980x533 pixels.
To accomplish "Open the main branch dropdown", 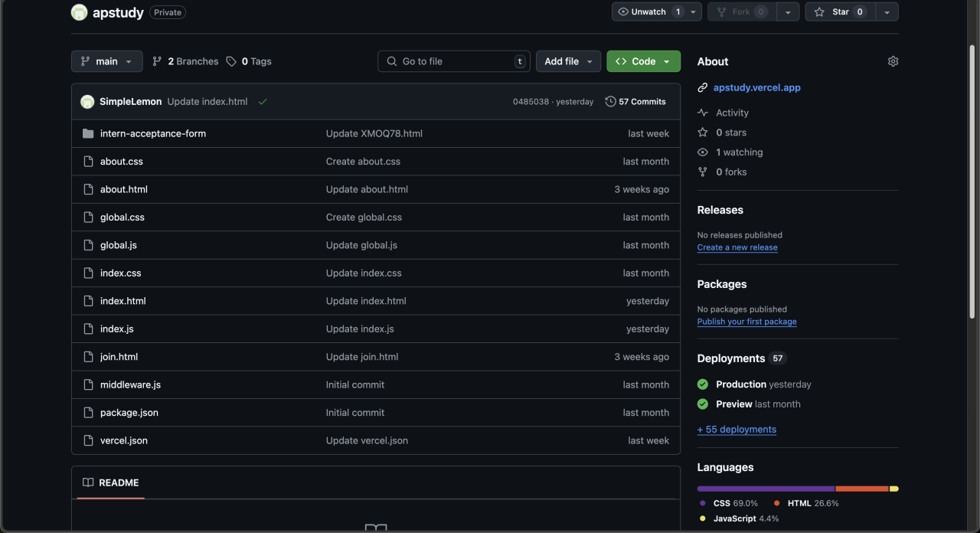I will coord(106,61).
